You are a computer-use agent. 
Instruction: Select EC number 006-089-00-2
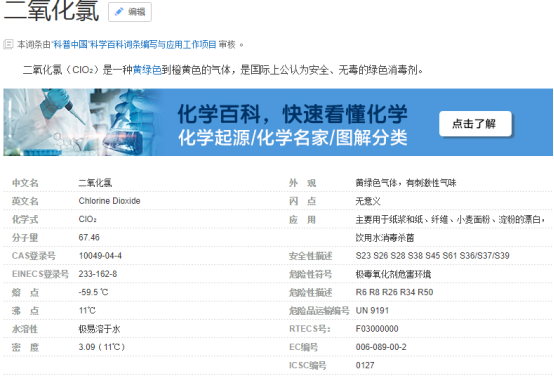(381, 347)
